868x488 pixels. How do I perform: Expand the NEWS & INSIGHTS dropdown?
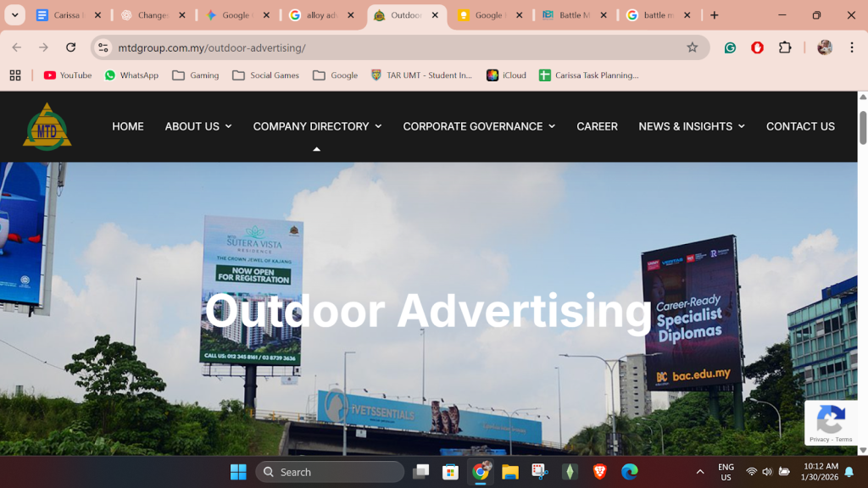click(692, 127)
